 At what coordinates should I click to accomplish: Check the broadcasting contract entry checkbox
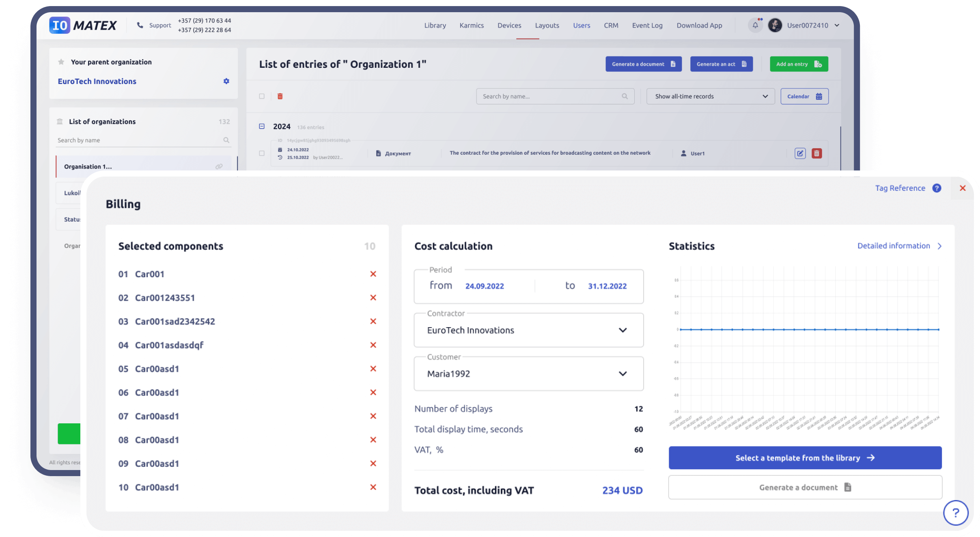click(x=262, y=153)
